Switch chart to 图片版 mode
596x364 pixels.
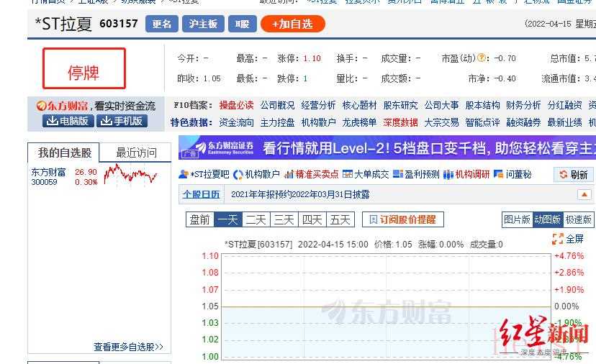tap(517, 219)
